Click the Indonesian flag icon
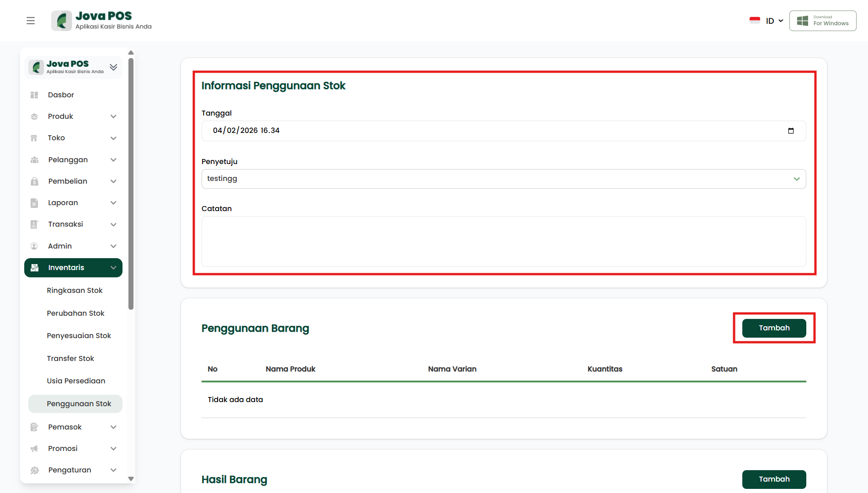Screen dimensions: 868x493 [x=755, y=21]
